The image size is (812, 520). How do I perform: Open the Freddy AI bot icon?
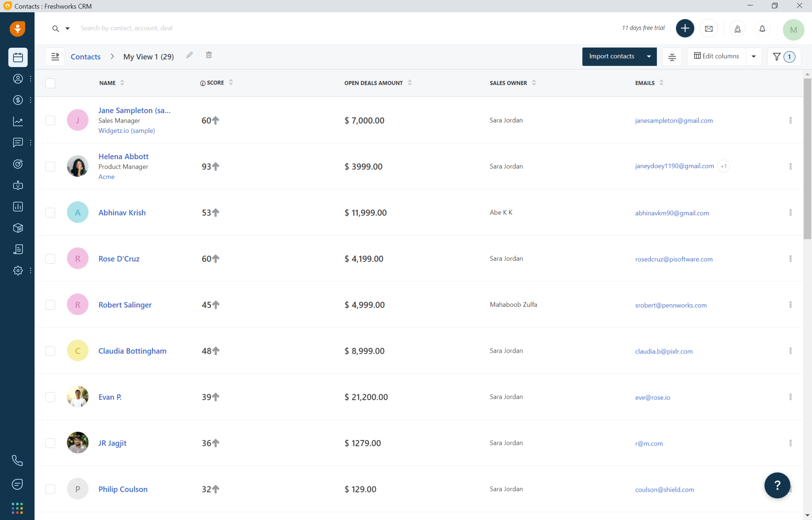[18, 185]
